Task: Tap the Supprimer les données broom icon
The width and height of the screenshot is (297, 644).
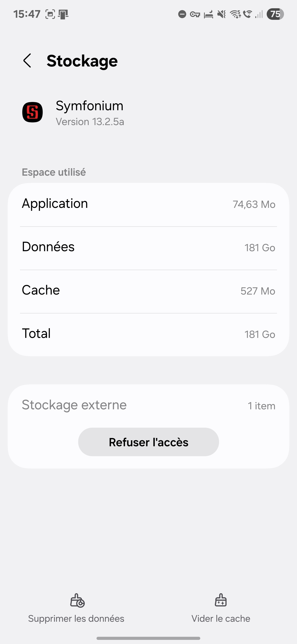Action: point(77,600)
